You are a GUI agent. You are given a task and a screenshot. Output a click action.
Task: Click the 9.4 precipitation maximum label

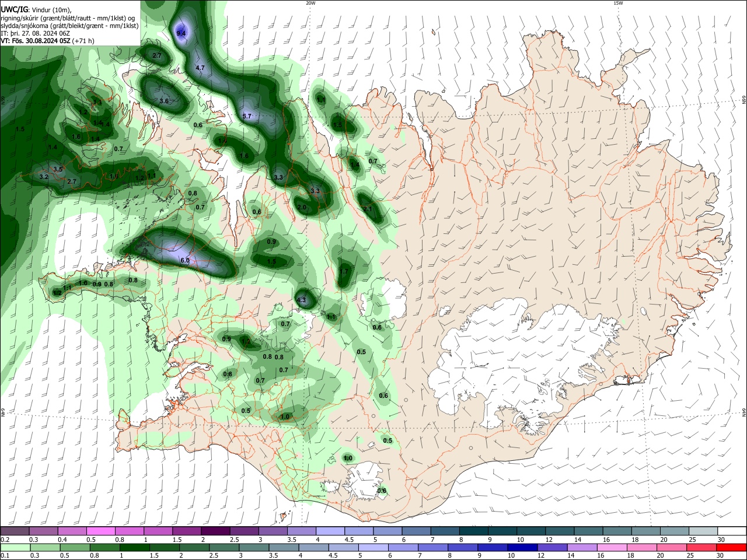point(181,33)
